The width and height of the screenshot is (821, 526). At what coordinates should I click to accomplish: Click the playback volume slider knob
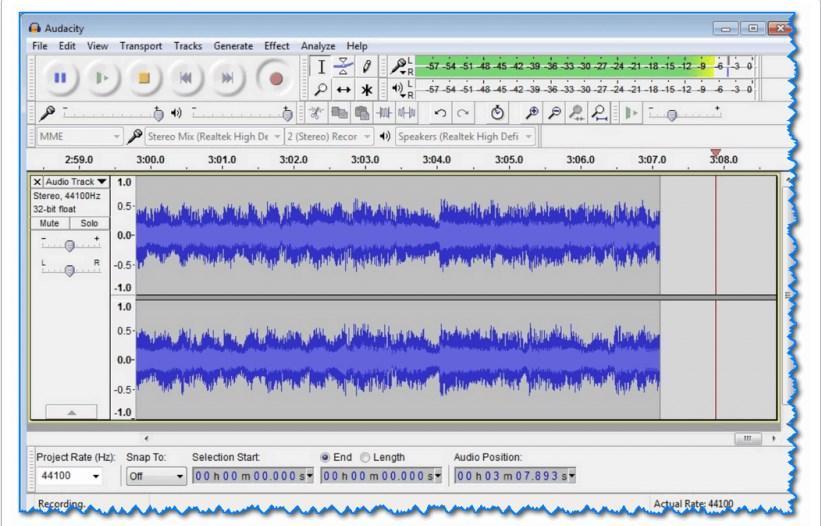pyautogui.click(x=287, y=114)
